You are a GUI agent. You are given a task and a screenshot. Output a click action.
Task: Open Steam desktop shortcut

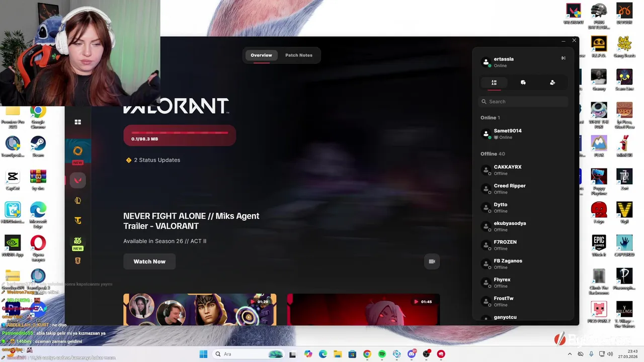38,146
